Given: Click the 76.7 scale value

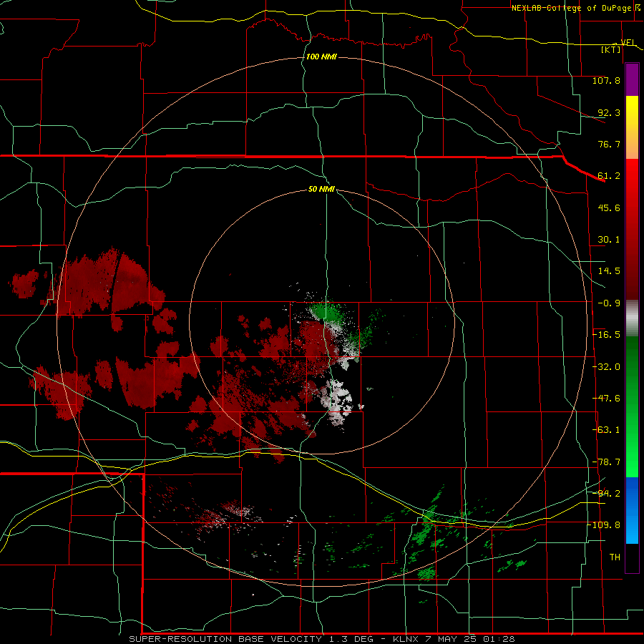Looking at the screenshot, I should (609, 144).
